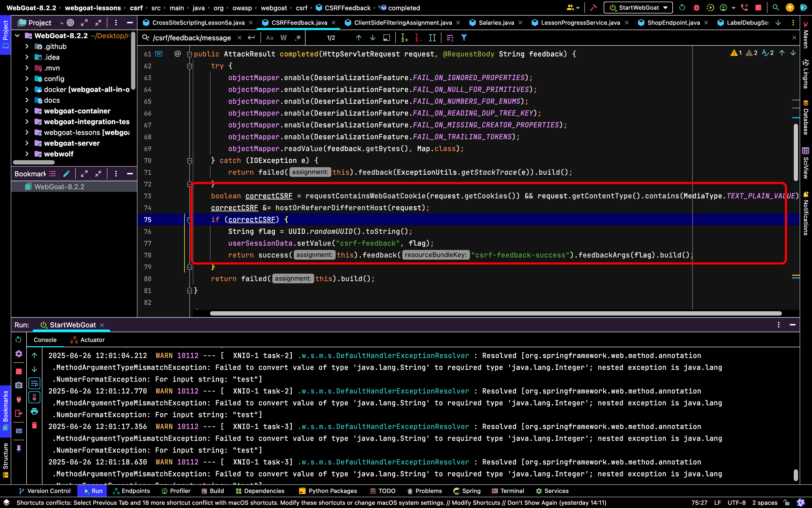Open the Maven tool window
The image size is (812, 508).
(806, 35)
